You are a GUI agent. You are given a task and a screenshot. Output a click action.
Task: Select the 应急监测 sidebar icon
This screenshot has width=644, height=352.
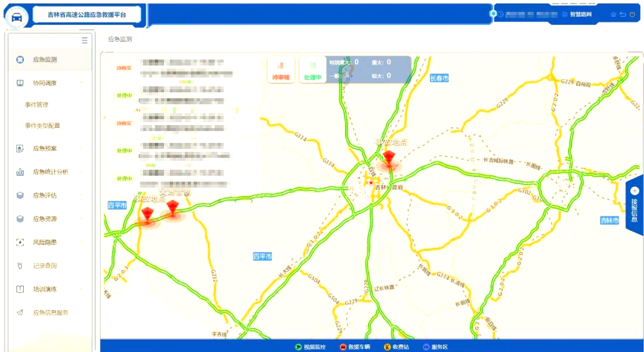pos(19,59)
